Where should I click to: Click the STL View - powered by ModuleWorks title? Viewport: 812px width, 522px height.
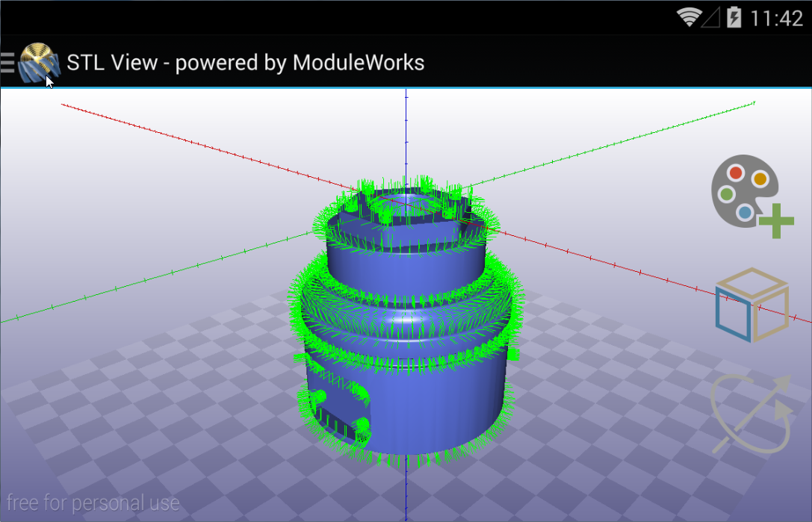(x=246, y=63)
